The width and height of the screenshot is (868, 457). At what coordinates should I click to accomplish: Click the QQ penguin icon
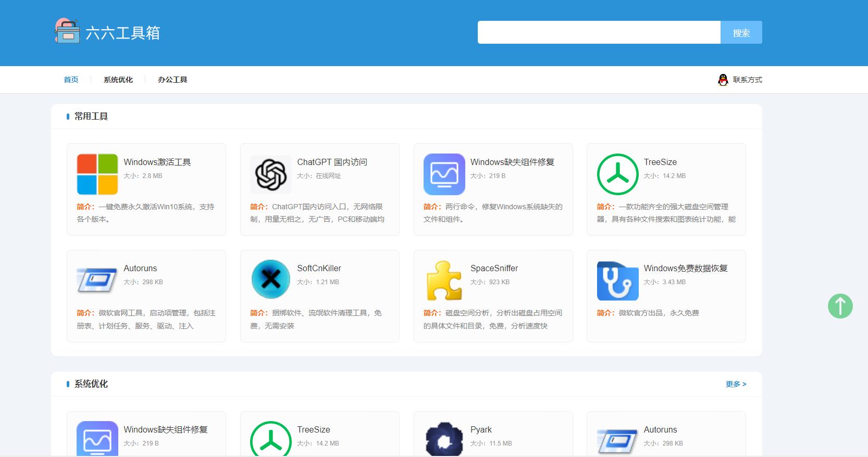(x=723, y=80)
